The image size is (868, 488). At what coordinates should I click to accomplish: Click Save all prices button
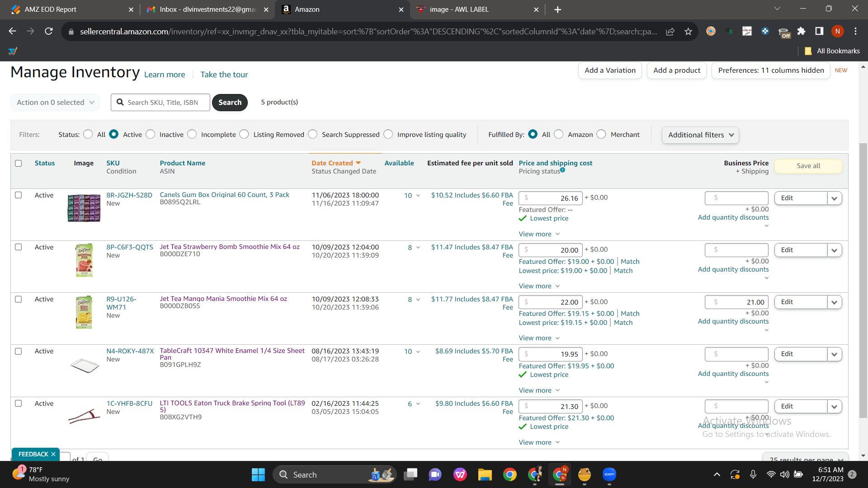point(808,166)
